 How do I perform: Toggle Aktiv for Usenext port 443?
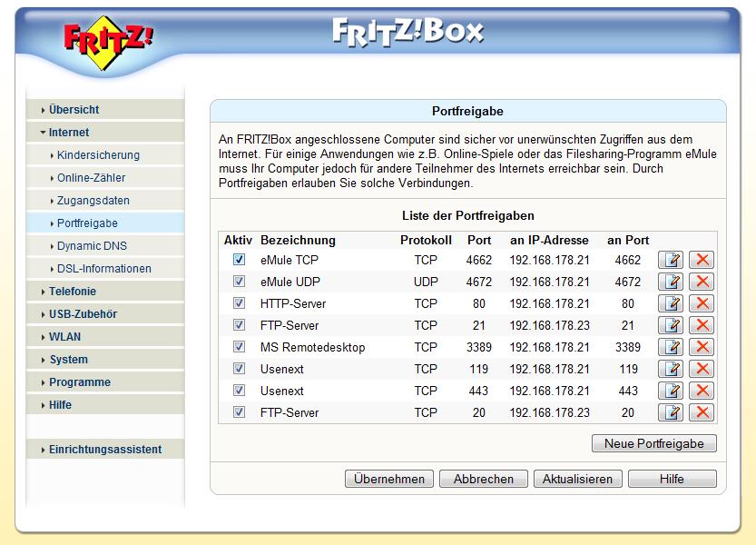tap(240, 390)
